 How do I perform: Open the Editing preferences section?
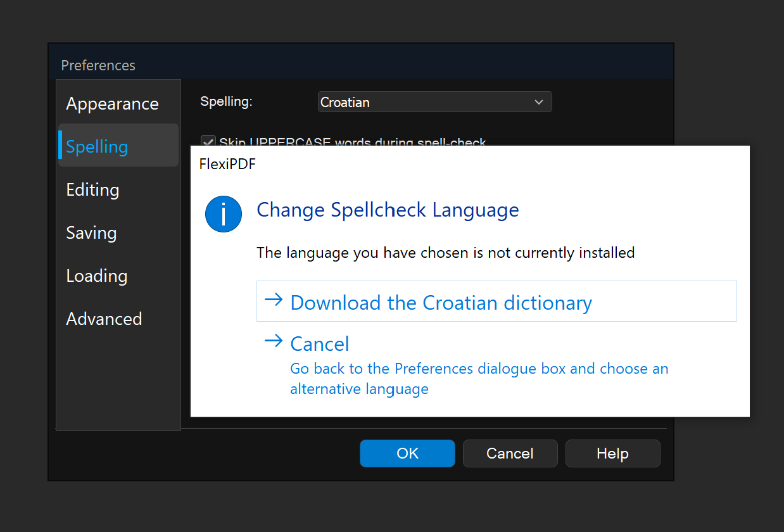[x=92, y=190]
